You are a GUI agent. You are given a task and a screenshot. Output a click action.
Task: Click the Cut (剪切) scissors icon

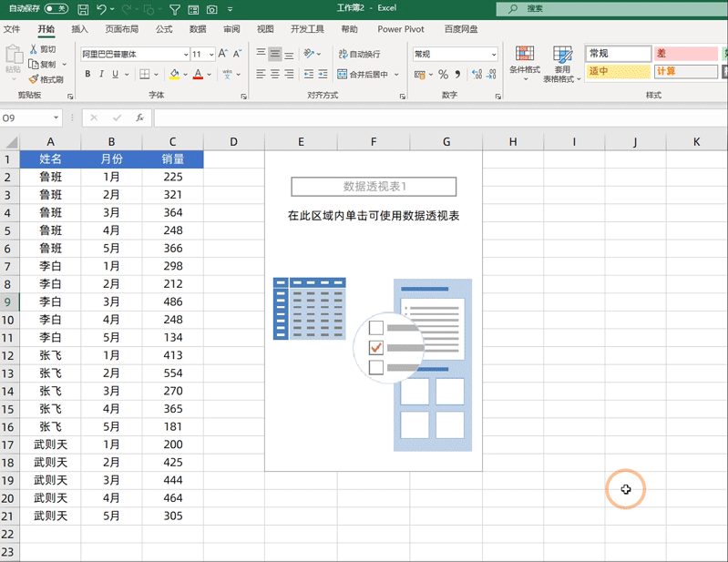[x=34, y=49]
